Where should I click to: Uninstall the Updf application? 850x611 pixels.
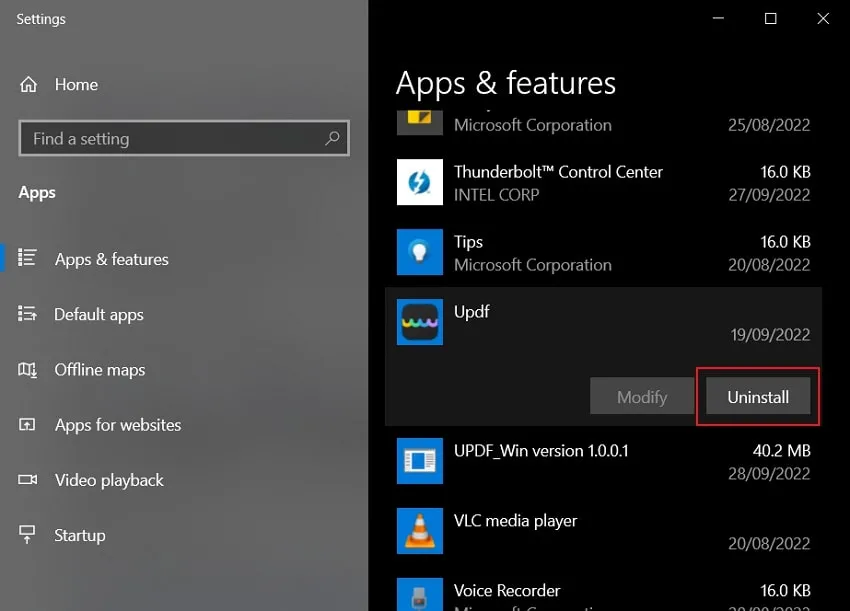[x=758, y=396]
